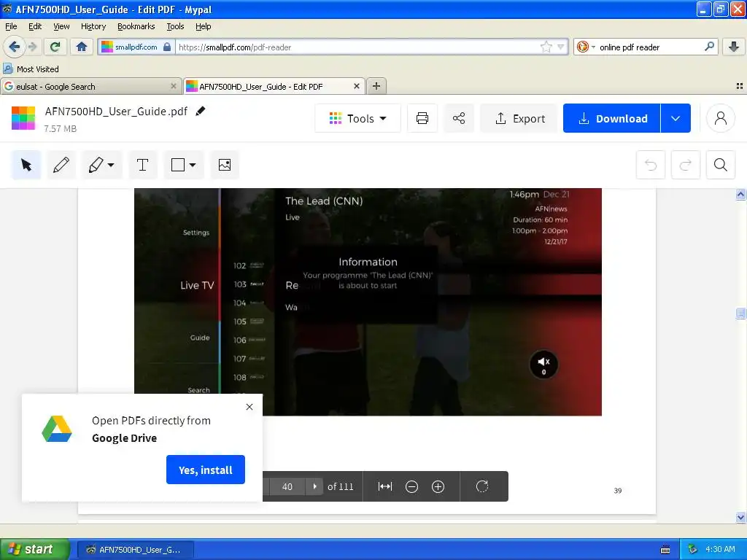Close the eulsat - Google Search tab
747x560 pixels.
point(174,86)
